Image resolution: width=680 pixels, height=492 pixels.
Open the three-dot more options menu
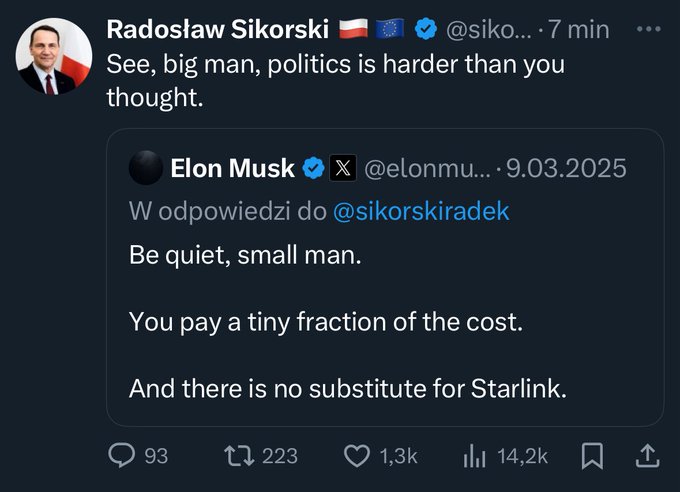648,30
